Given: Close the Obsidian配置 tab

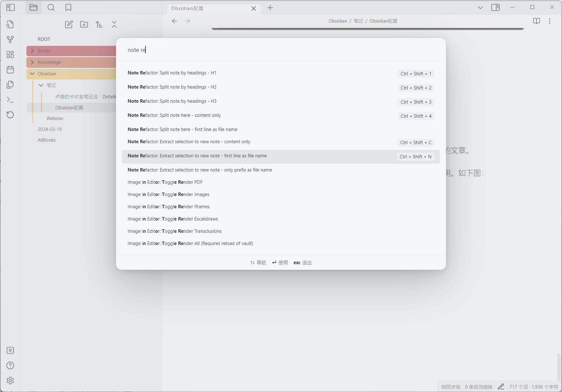Looking at the screenshot, I should point(254,8).
